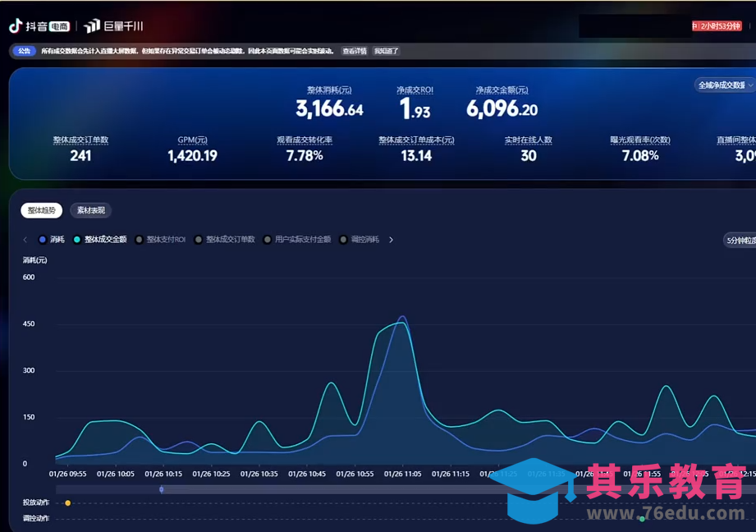The height and width of the screenshot is (532, 756).
Task: Click the chart time range slider handle
Action: point(161,489)
